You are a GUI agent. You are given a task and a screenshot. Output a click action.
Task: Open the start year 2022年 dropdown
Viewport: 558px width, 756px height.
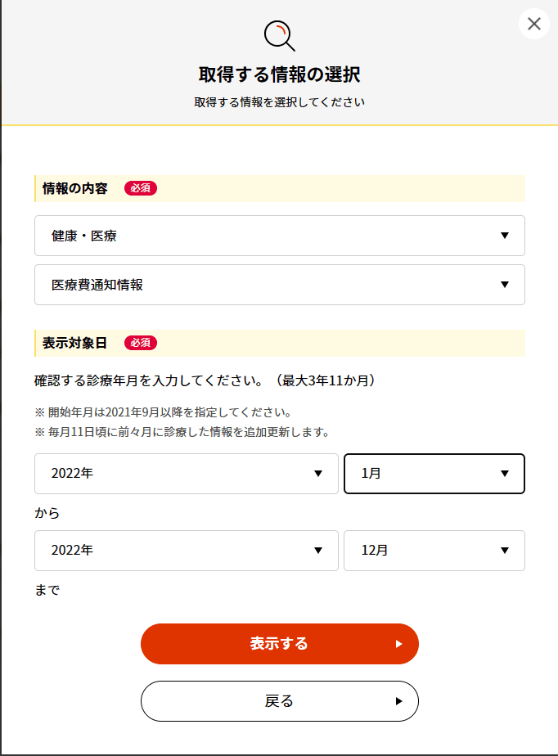tap(186, 474)
